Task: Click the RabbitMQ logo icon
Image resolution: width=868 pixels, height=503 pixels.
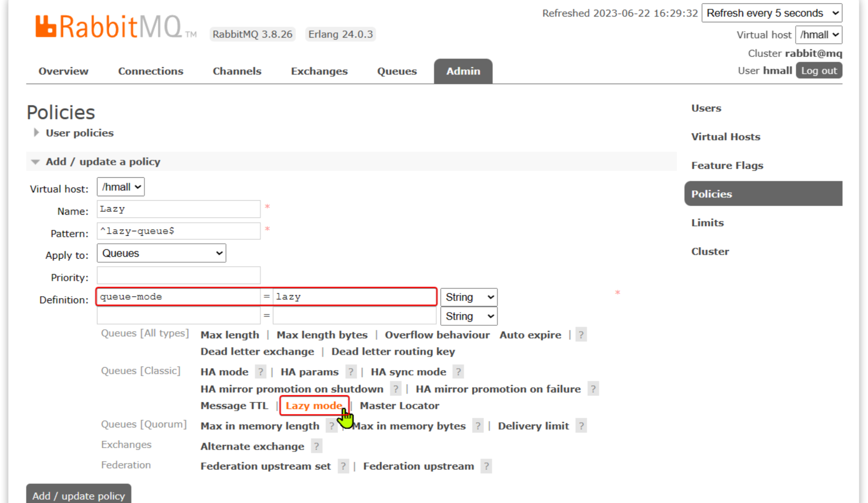Action: [45, 26]
